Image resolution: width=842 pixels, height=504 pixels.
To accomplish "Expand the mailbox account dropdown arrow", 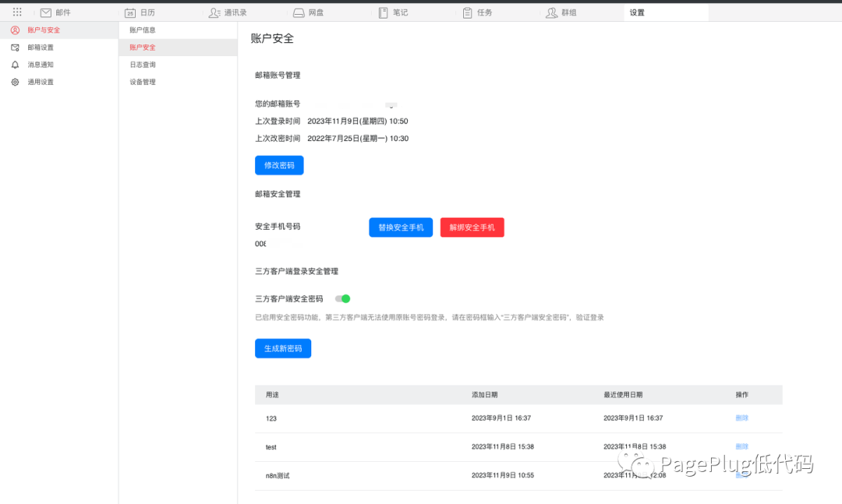I will [x=391, y=106].
